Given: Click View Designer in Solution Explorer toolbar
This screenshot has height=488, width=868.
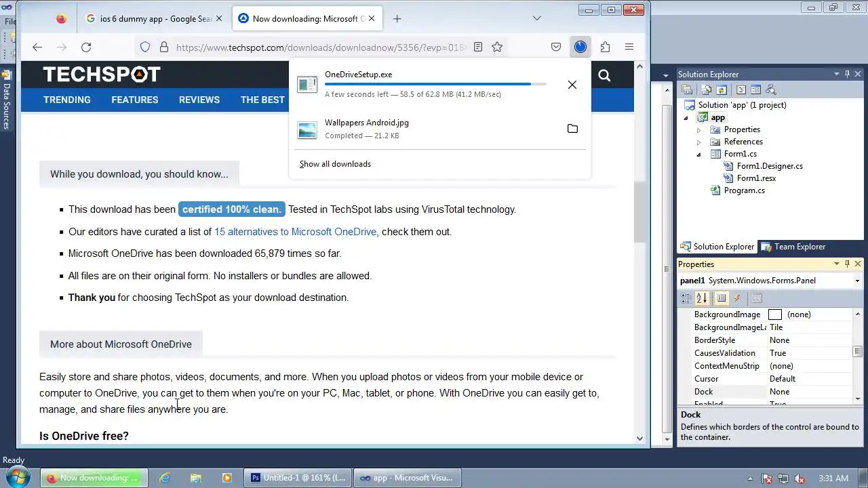Looking at the screenshot, I should pos(755,89).
